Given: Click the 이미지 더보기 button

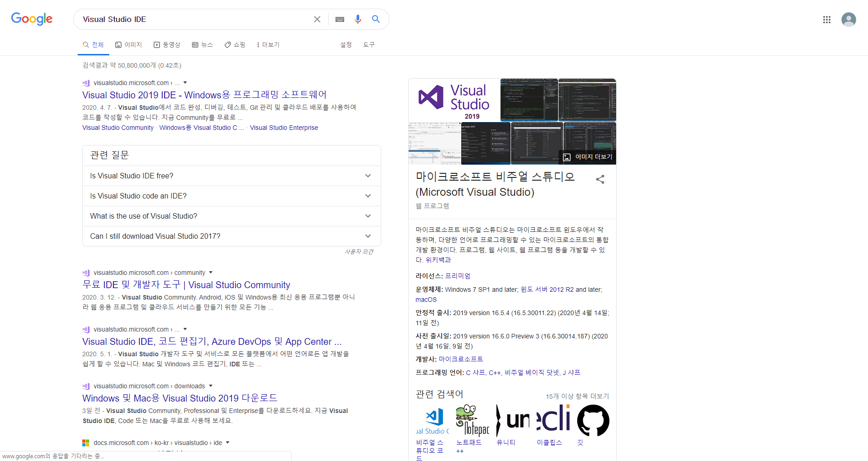Looking at the screenshot, I should [x=588, y=157].
